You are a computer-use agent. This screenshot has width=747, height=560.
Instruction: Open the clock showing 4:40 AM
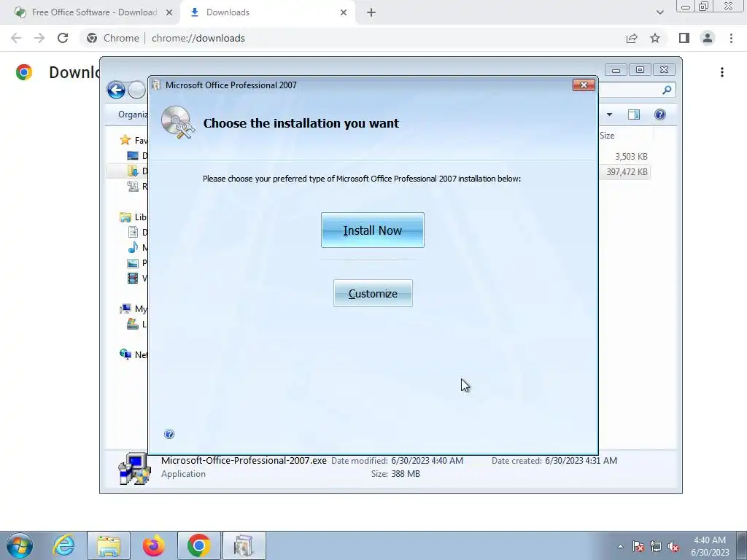pos(710,546)
